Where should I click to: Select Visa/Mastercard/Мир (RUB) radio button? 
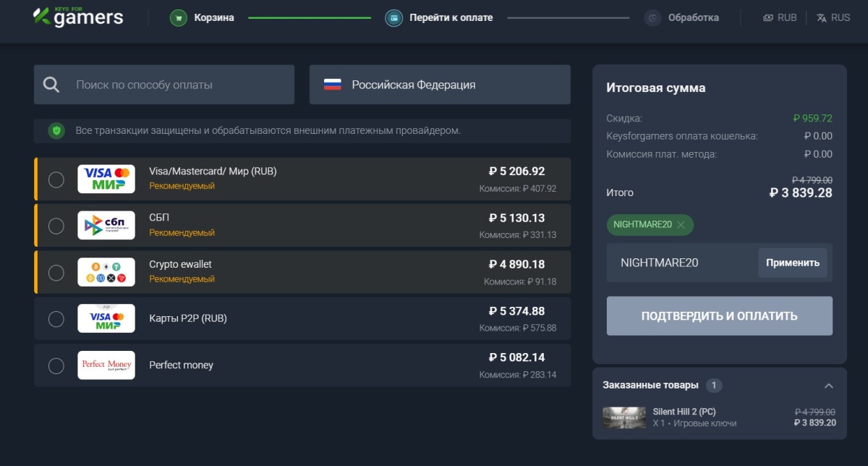point(56,179)
